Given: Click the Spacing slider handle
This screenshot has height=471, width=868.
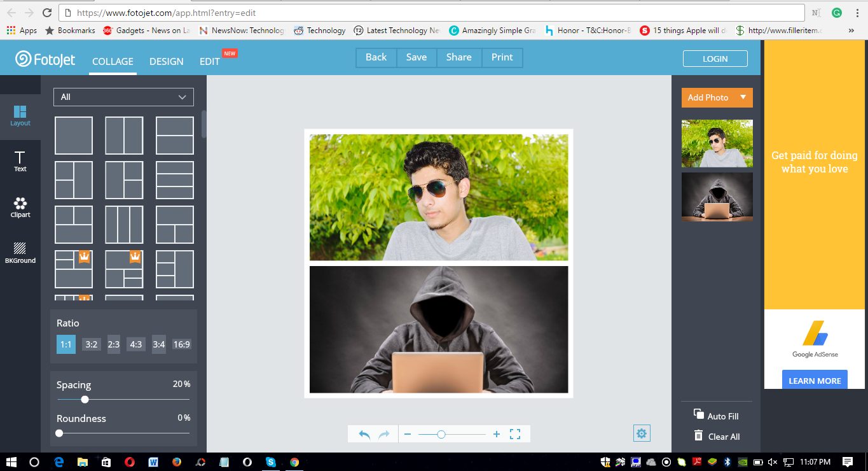Looking at the screenshot, I should tap(85, 400).
